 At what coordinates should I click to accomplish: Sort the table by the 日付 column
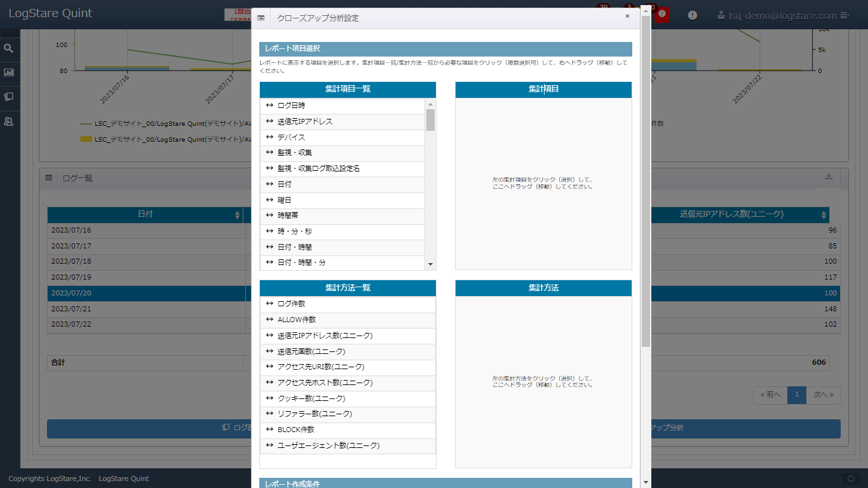click(145, 215)
